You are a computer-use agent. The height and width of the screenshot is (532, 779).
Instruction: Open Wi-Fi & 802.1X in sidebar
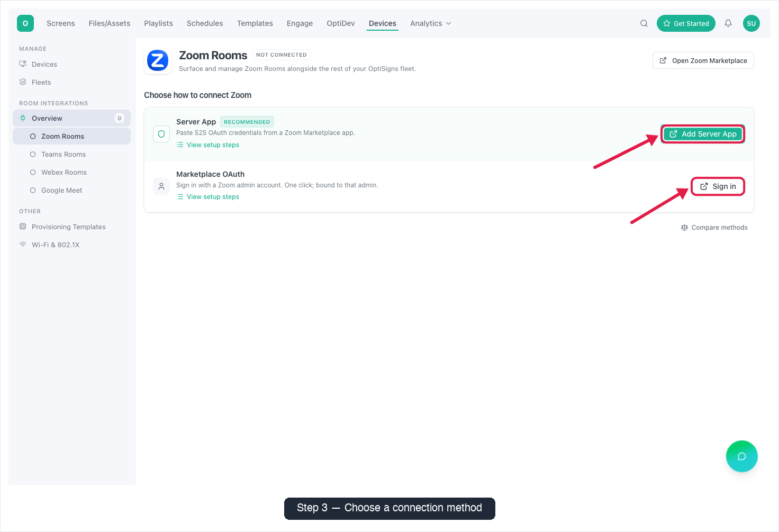[x=71, y=245]
